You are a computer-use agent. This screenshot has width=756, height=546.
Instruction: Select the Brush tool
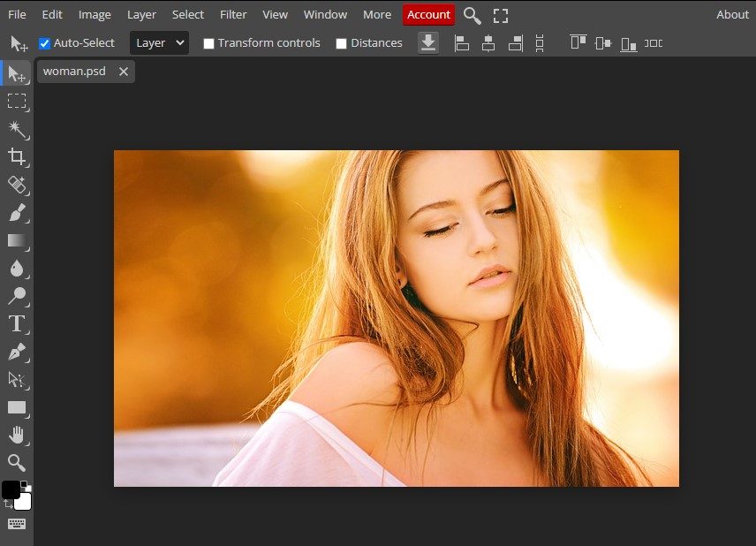16,213
